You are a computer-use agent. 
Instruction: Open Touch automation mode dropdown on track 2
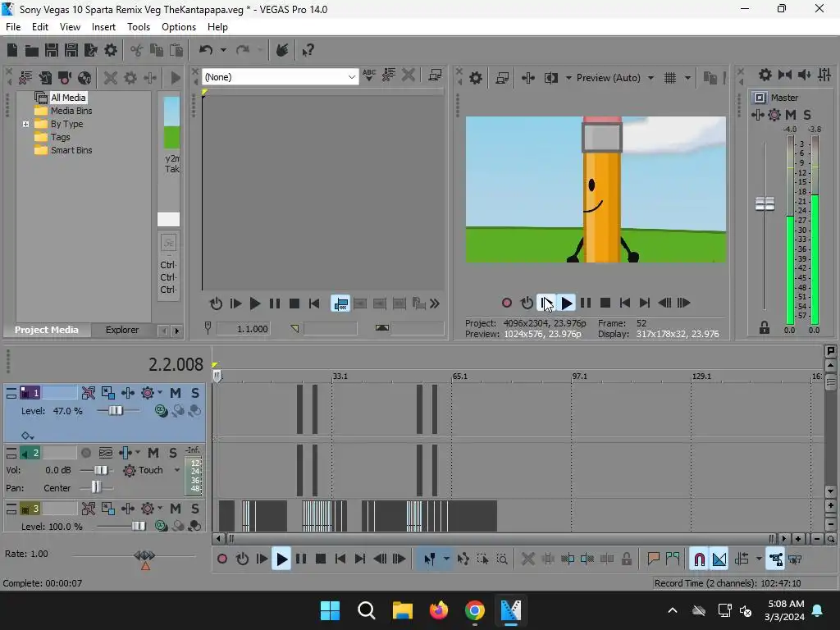point(177,470)
